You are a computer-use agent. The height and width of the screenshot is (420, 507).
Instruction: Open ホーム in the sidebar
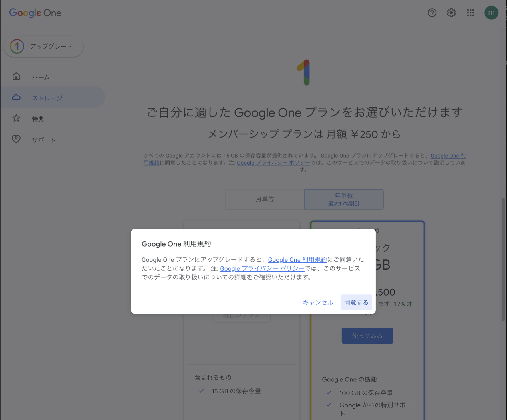(x=41, y=77)
